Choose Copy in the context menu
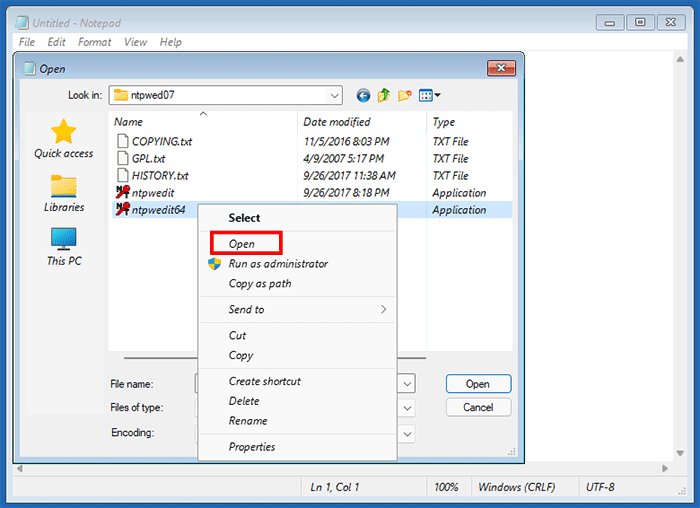 pos(241,355)
